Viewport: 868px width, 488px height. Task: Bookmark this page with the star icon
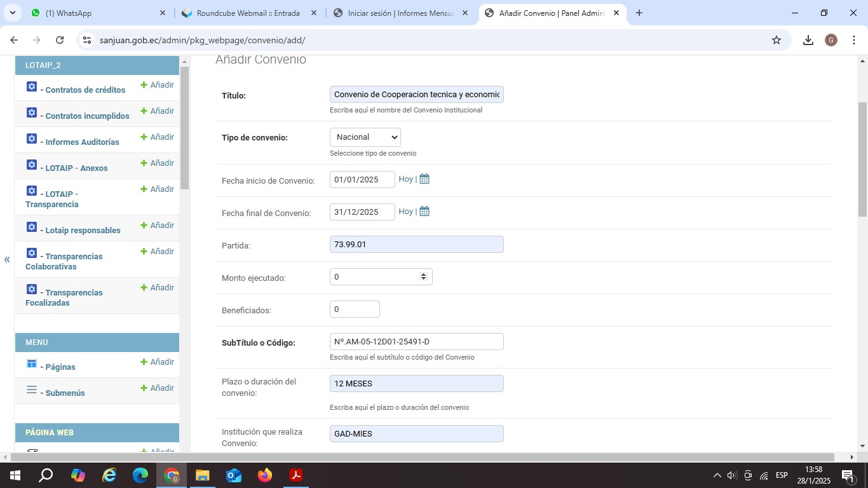[x=776, y=40]
